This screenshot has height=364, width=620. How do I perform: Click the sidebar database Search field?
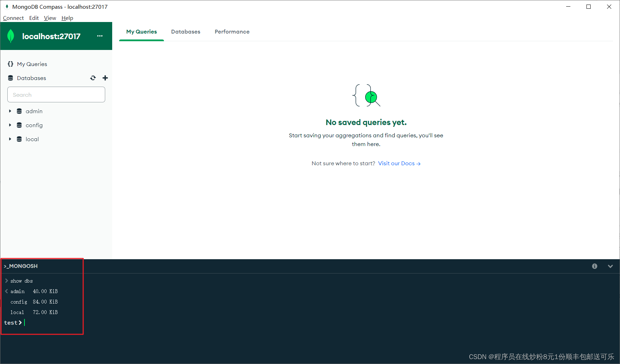tap(56, 95)
